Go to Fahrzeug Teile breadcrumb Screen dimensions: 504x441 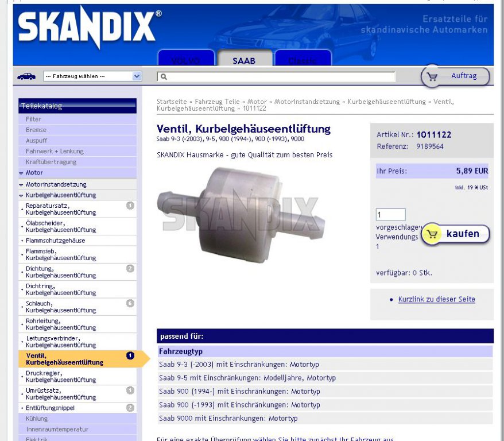tap(218, 102)
